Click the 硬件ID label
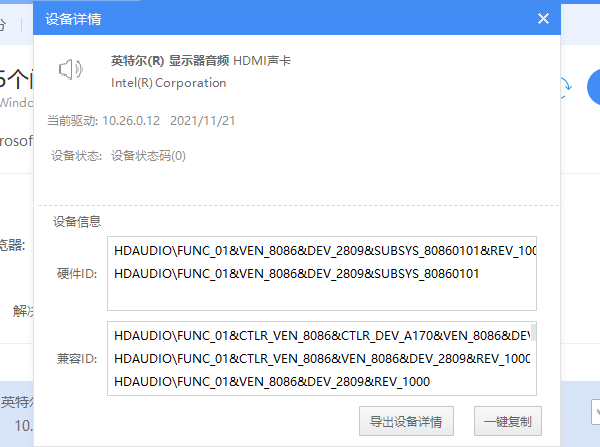This screenshot has height=447, width=600. pyautogui.click(x=77, y=273)
